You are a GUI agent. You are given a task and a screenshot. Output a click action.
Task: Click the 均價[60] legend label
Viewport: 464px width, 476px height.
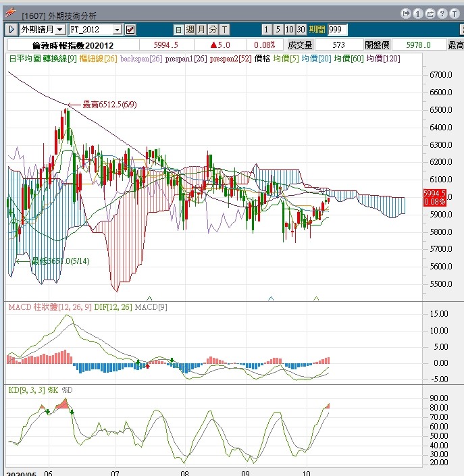(x=349, y=59)
